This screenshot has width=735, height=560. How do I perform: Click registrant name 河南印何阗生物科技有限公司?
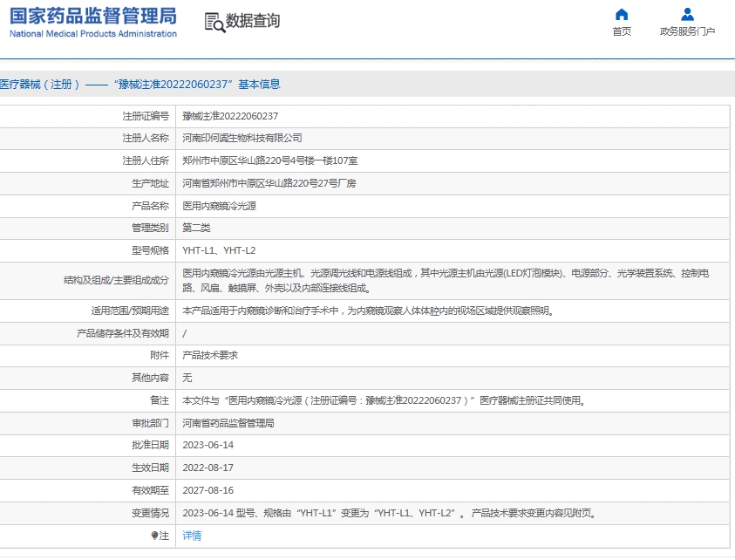242,139
